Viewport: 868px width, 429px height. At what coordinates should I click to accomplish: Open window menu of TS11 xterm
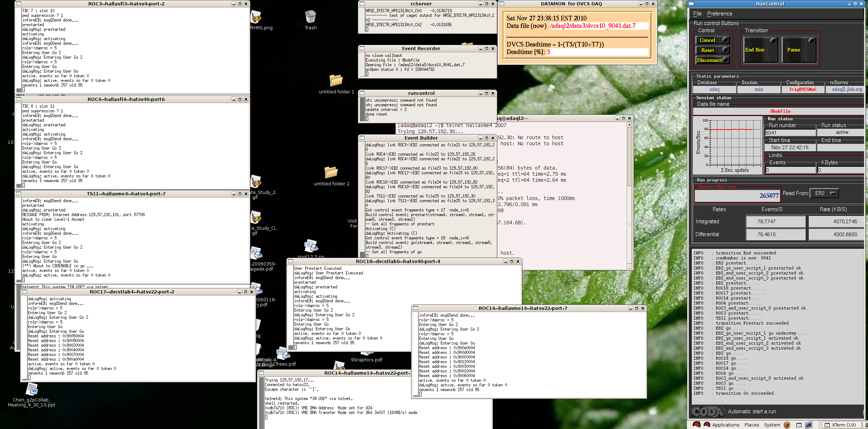(x=19, y=194)
